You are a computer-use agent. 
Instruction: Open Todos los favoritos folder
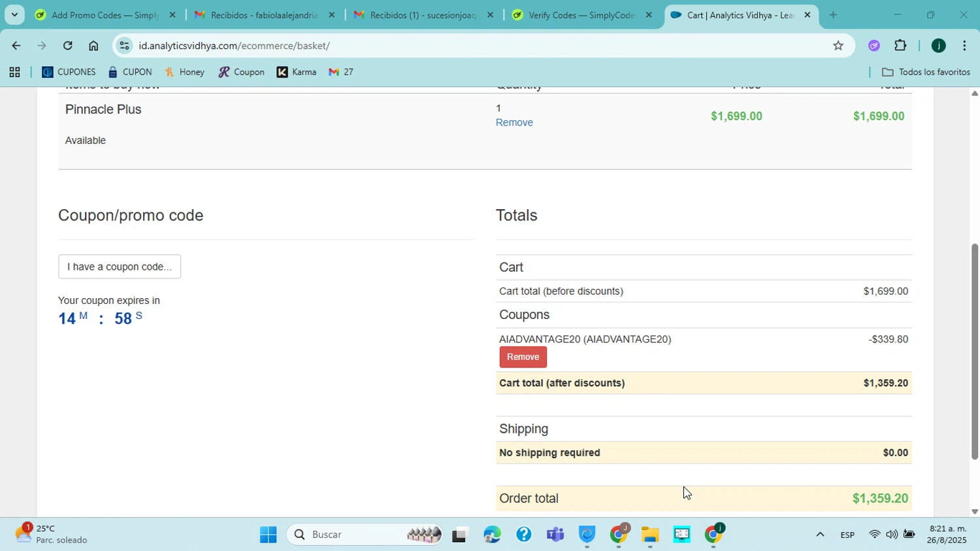tap(926, 73)
